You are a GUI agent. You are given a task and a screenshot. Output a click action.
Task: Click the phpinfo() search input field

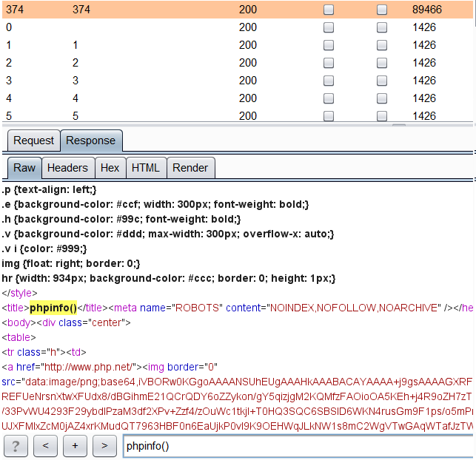298,446
